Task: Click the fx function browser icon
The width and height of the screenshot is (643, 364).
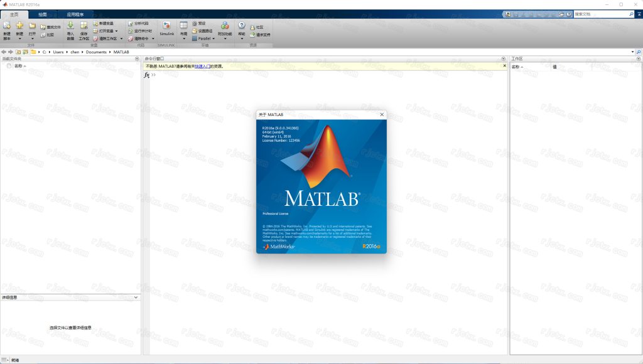Action: click(x=147, y=75)
